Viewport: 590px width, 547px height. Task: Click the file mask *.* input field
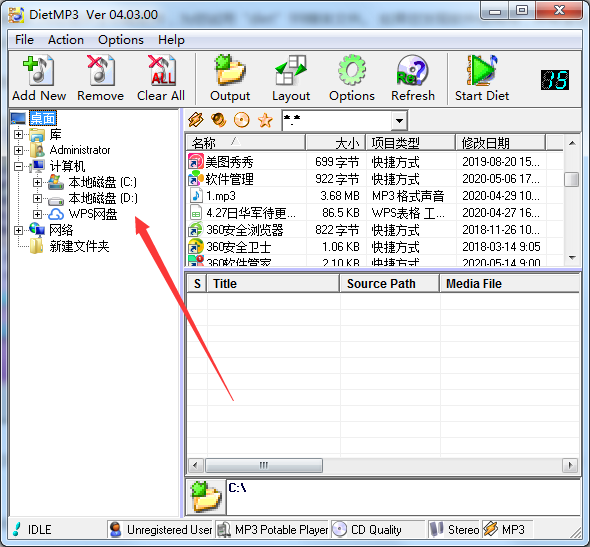point(337,121)
